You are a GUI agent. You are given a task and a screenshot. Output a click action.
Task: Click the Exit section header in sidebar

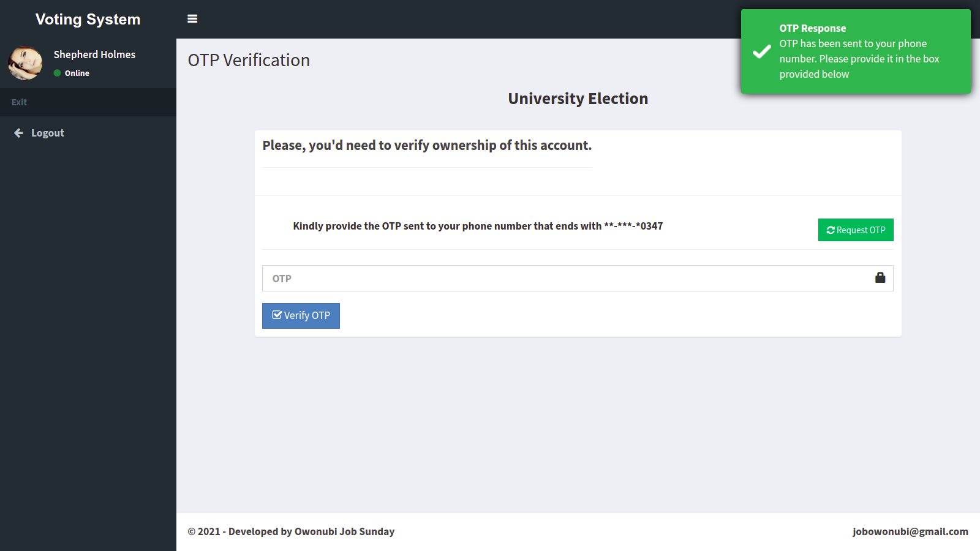(20, 102)
